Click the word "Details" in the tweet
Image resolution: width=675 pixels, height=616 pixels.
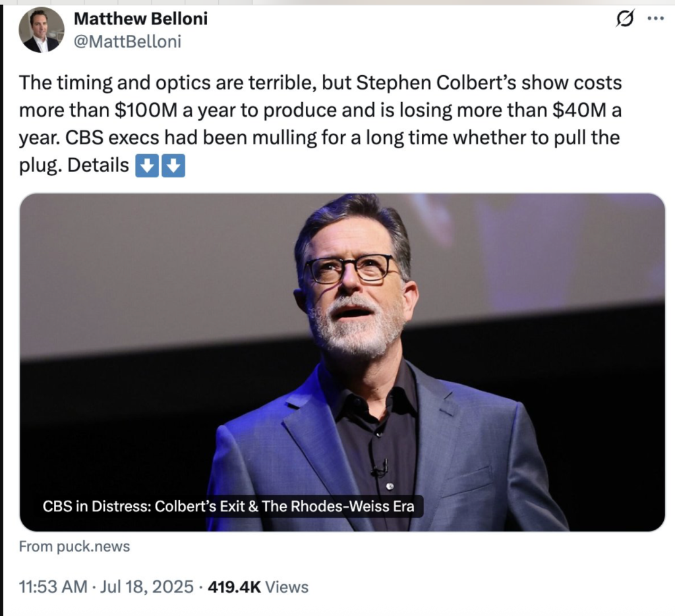point(98,165)
